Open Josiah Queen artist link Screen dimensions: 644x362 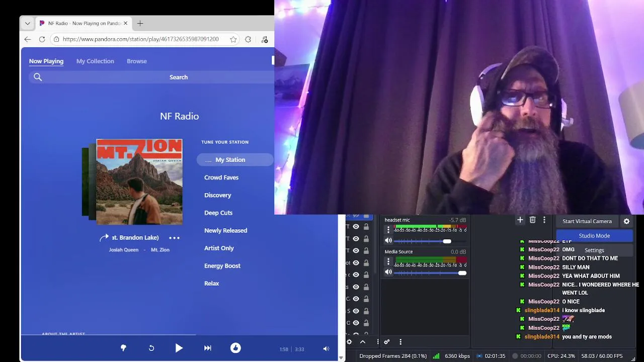point(124,250)
